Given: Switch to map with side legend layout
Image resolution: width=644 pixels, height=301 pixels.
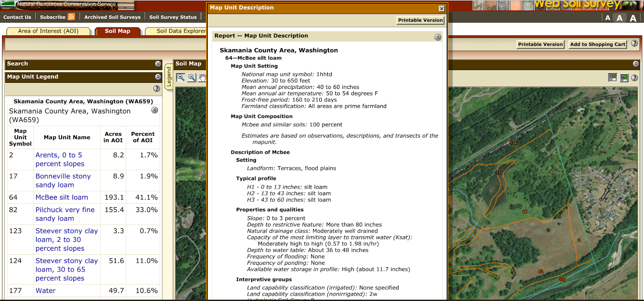Looking at the screenshot, I should tap(613, 78).
